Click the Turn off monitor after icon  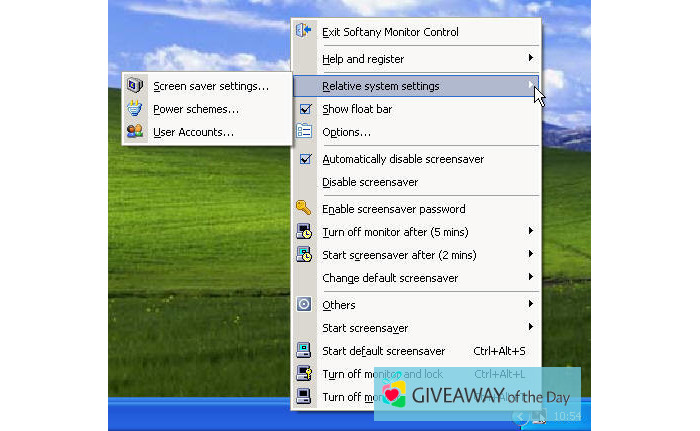coord(305,232)
